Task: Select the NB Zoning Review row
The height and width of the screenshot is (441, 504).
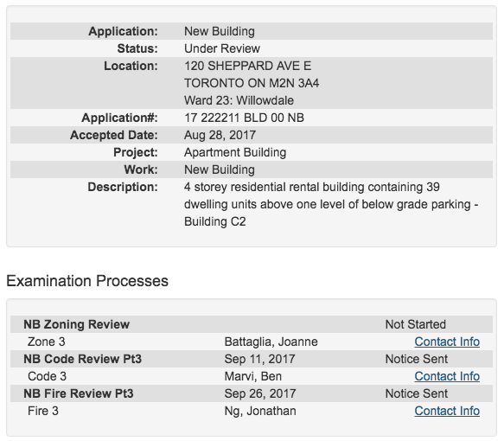Action: point(252,324)
